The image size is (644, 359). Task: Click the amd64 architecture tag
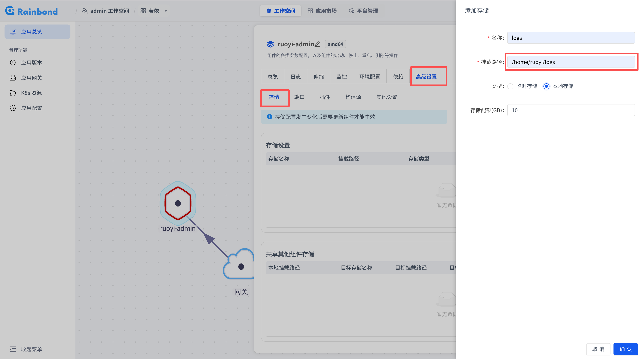pyautogui.click(x=335, y=44)
